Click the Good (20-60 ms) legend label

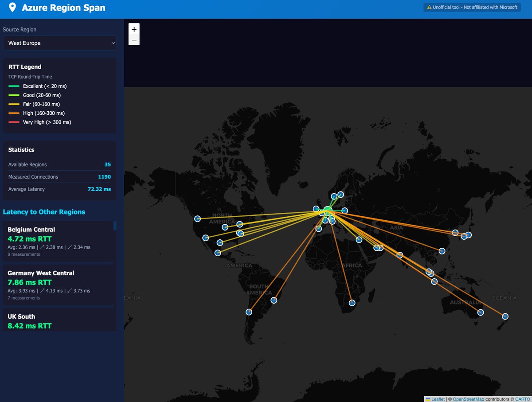click(42, 95)
